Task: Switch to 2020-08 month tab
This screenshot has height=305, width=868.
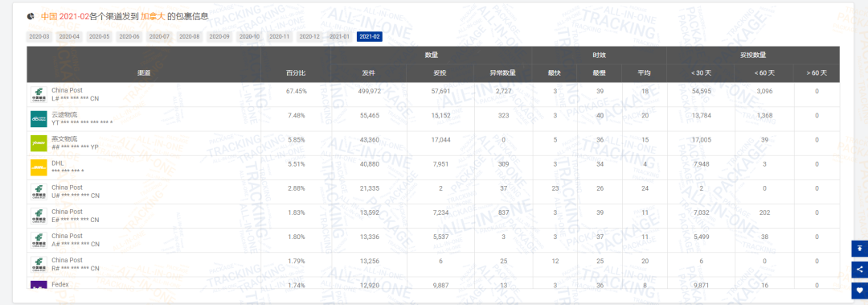Action: [189, 36]
